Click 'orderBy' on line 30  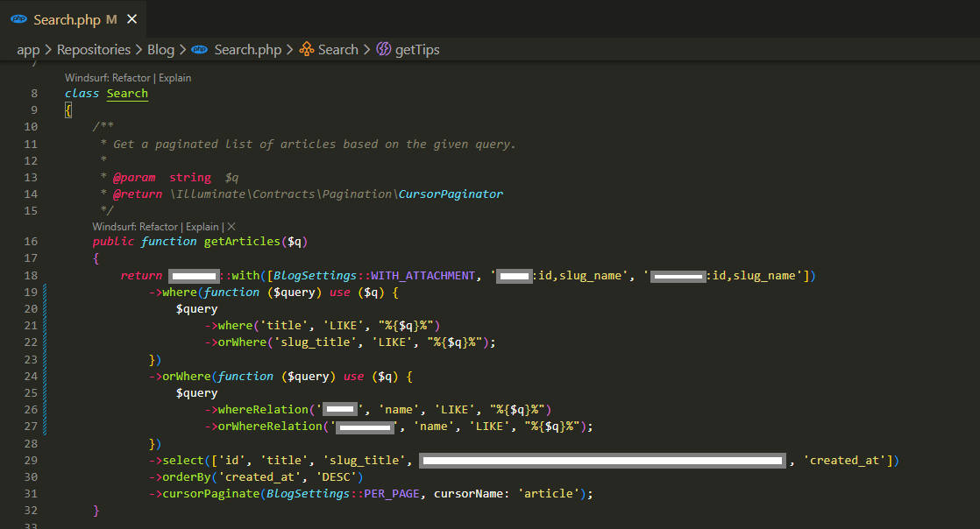coord(187,477)
